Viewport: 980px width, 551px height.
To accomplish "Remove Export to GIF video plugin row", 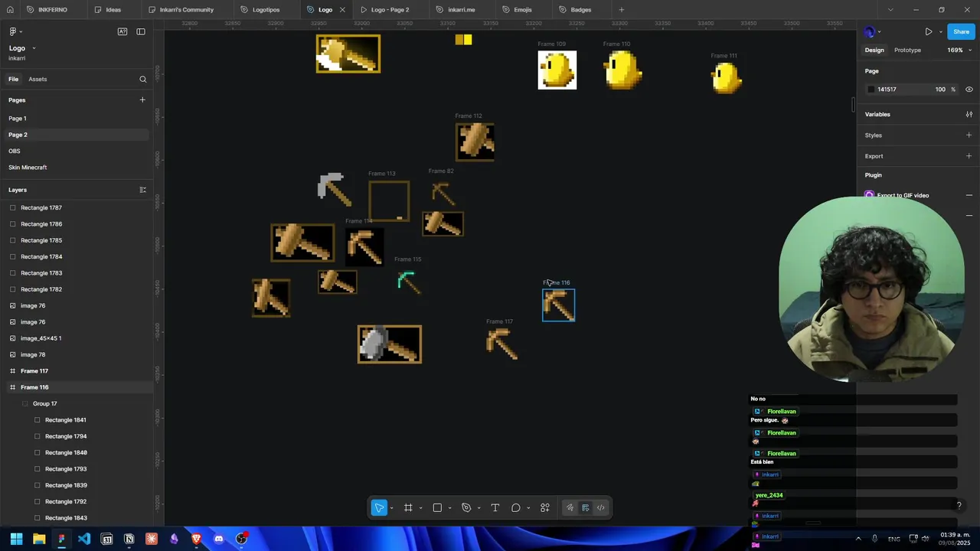I will point(969,195).
